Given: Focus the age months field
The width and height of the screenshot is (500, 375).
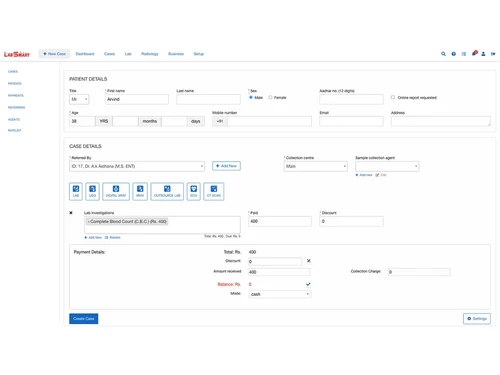Looking at the screenshot, I should 125,121.
